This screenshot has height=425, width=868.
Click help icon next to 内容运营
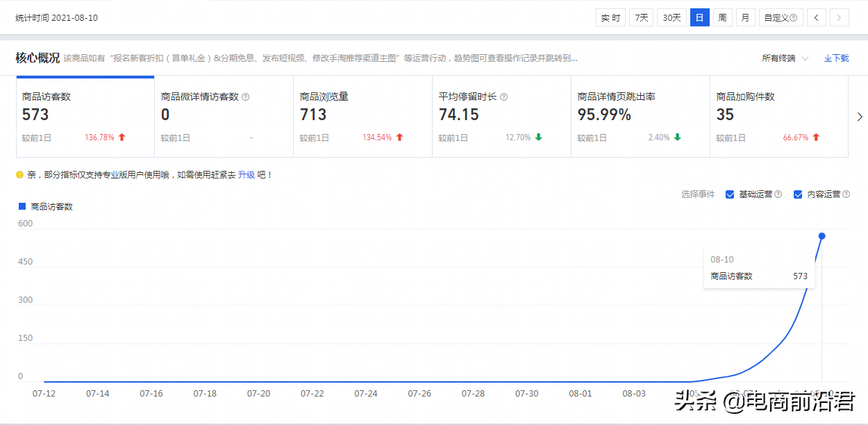coord(846,194)
